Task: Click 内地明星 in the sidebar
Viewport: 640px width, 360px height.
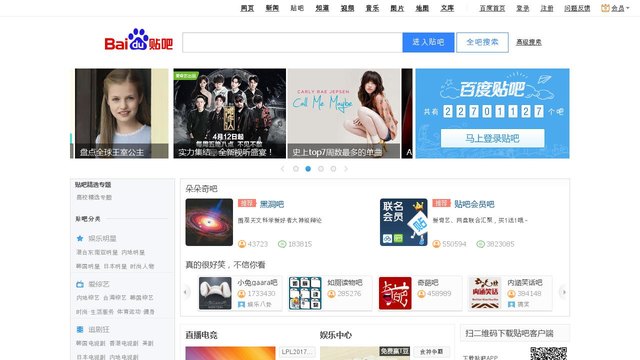Action: pyautogui.click(x=133, y=253)
